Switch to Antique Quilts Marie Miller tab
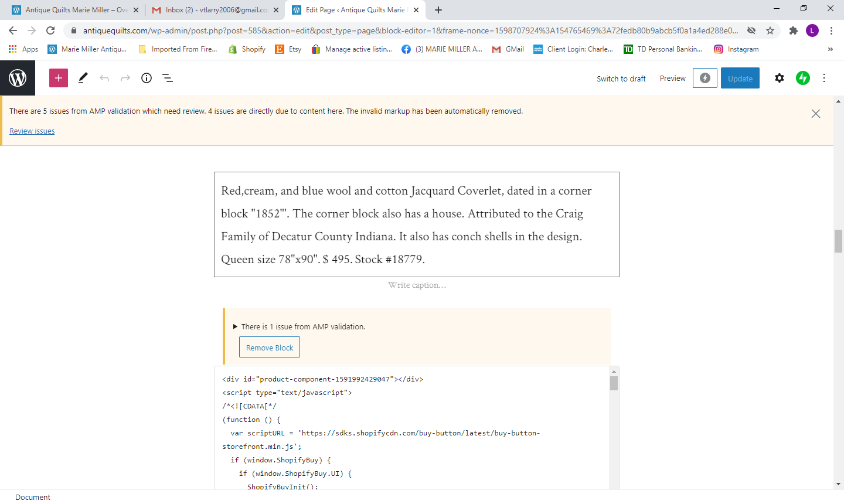844x504 pixels. pos(76,10)
